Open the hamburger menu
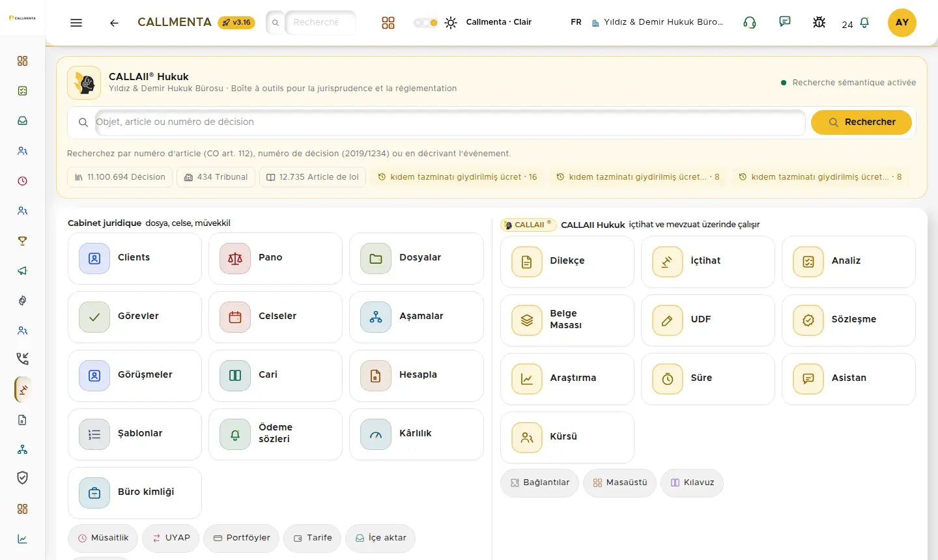The width and height of the screenshot is (938, 560). [x=76, y=23]
